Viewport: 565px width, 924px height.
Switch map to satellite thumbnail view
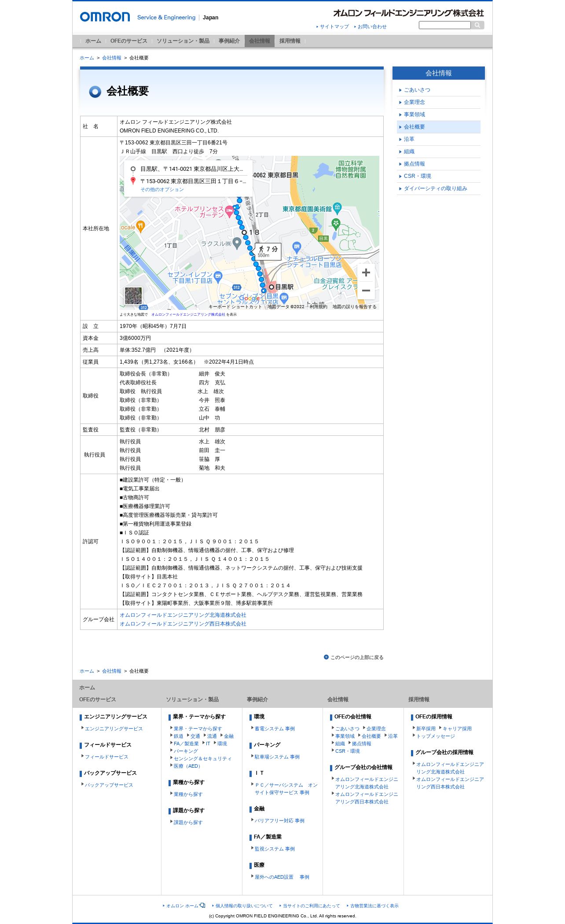[133, 296]
